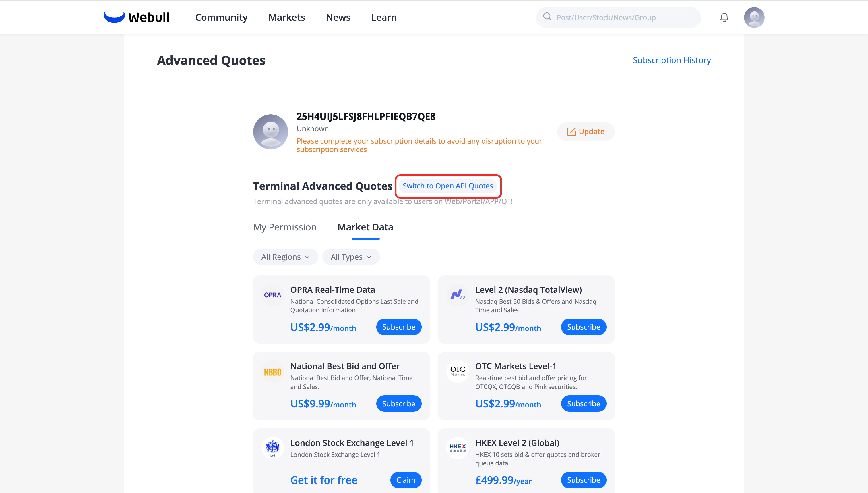Viewport: 868px width, 493px height.
Task: Click the Unknown status label
Action: tap(313, 129)
